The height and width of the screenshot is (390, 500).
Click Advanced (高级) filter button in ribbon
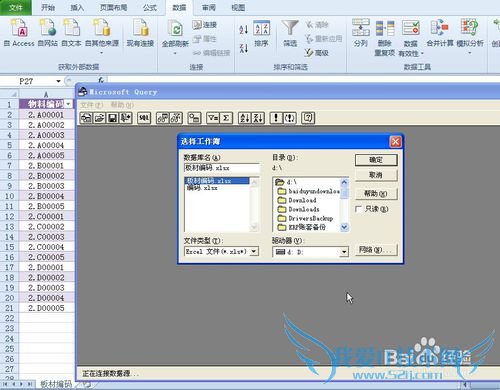coord(317,53)
